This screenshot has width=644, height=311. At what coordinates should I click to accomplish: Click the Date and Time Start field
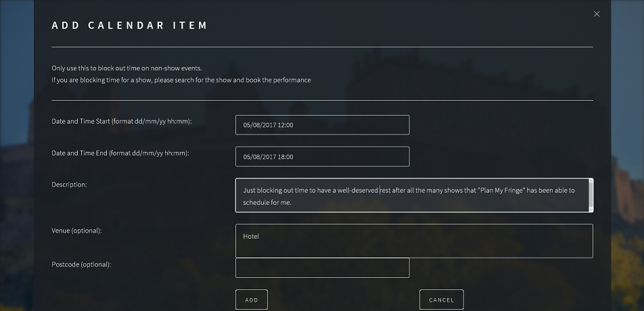click(x=322, y=125)
